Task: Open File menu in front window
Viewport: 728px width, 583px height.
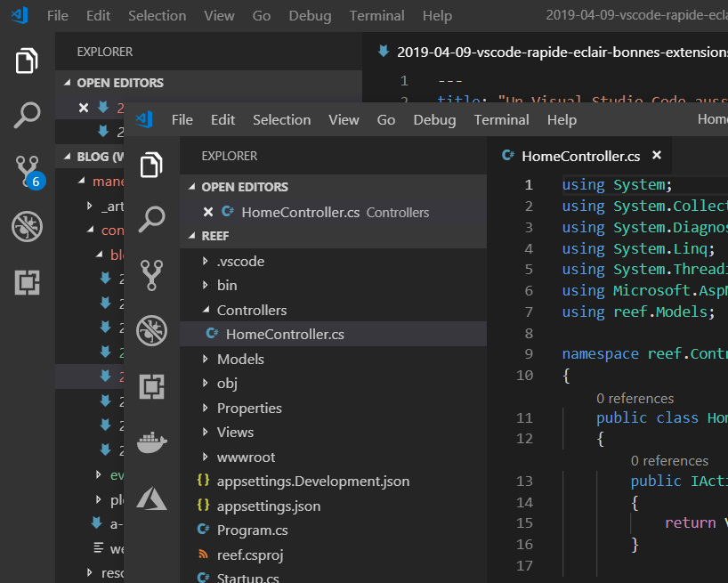Action: (x=182, y=120)
